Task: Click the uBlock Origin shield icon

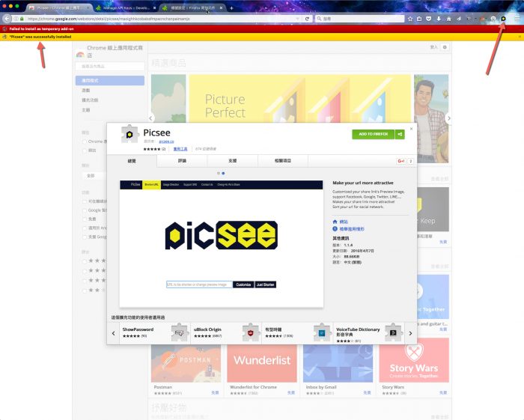Action: click(251, 332)
